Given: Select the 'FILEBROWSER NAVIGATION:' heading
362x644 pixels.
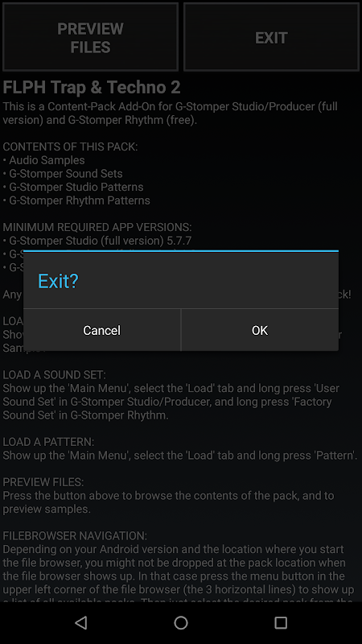Looking at the screenshot, I should [x=75, y=535].
